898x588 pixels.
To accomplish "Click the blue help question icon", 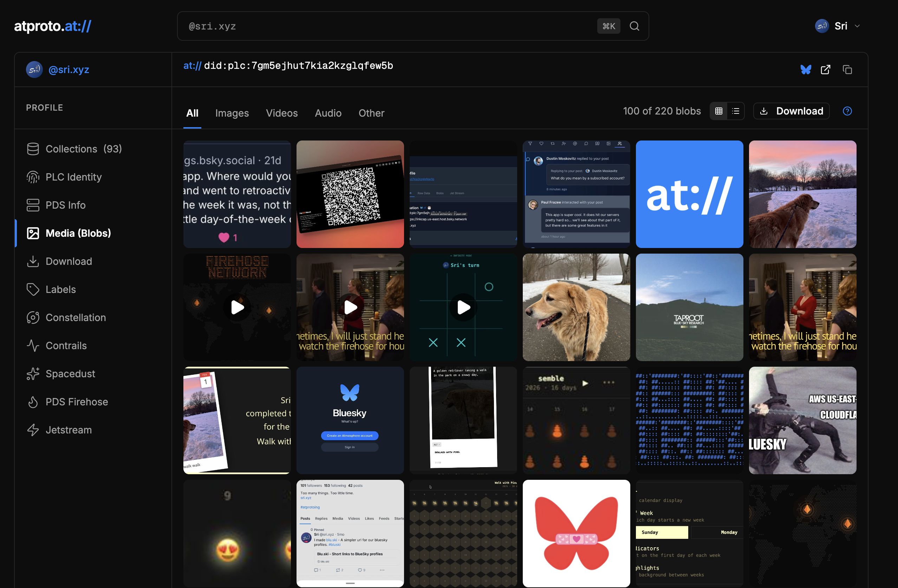I will click(847, 111).
